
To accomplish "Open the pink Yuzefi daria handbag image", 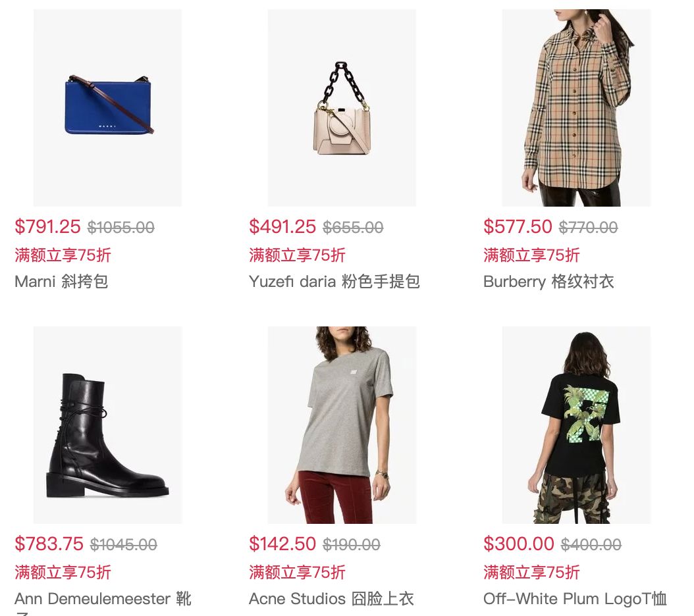I will (342, 108).
